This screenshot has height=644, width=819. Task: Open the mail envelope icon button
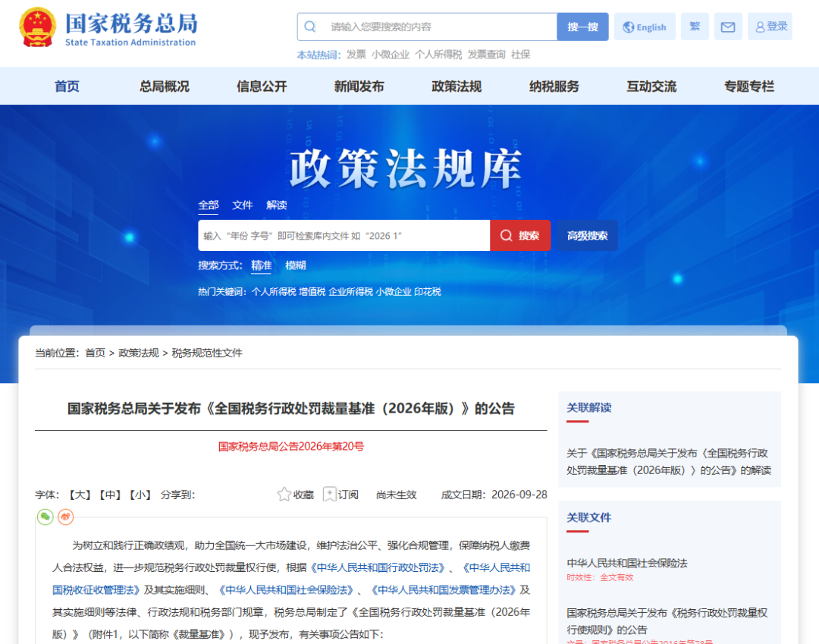click(727, 27)
